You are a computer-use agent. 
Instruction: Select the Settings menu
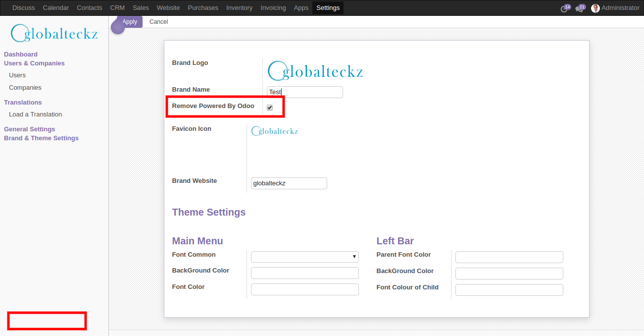point(328,8)
